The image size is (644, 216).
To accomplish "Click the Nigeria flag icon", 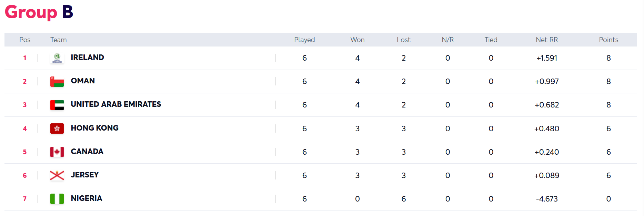I will tap(57, 199).
